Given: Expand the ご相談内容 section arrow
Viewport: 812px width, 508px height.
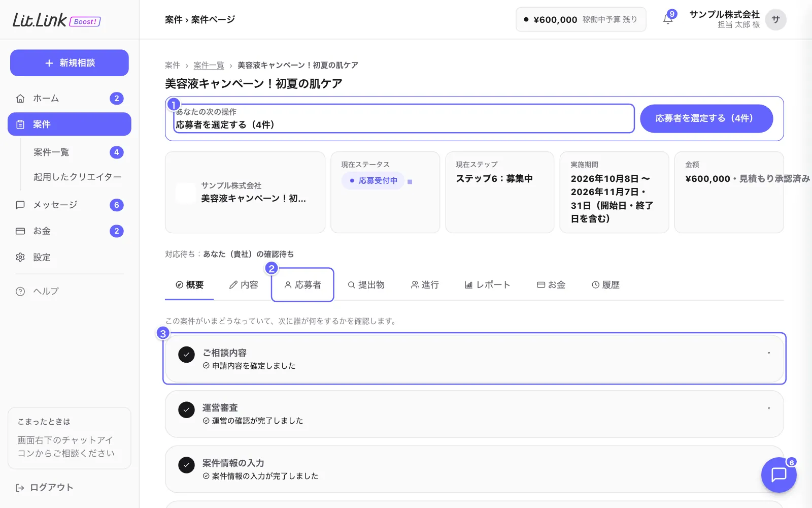Looking at the screenshot, I should point(769,353).
